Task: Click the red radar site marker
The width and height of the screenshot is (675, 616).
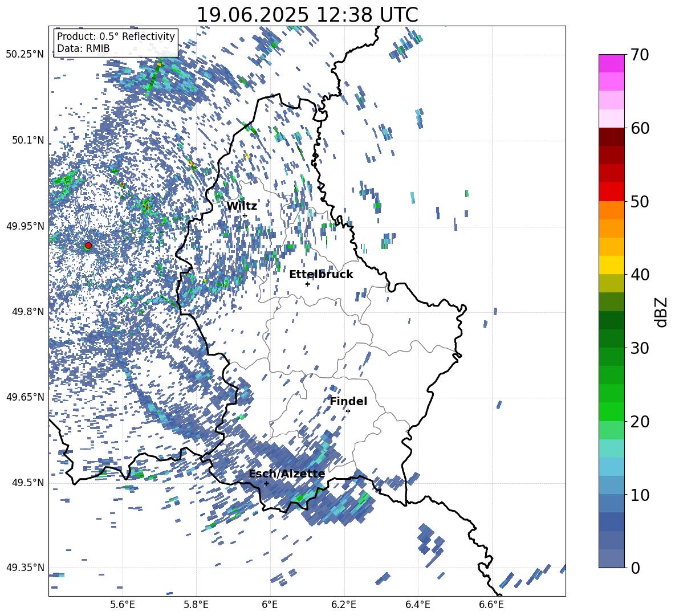Action: 88,245
